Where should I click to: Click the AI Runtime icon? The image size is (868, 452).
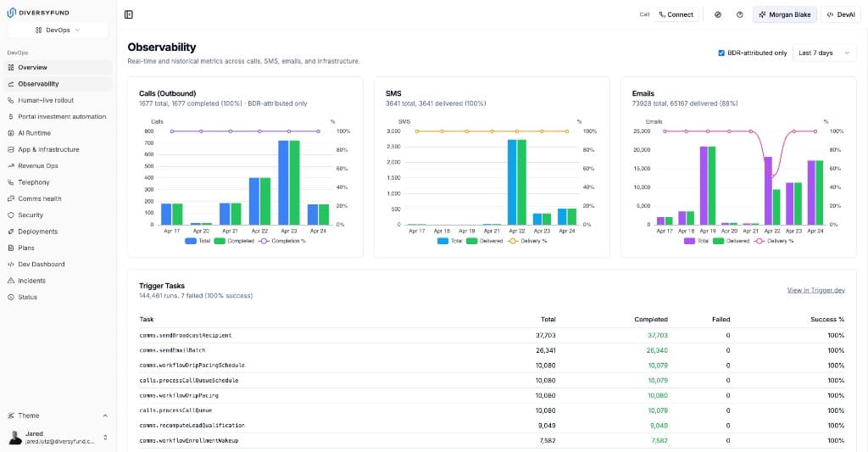(x=10, y=133)
